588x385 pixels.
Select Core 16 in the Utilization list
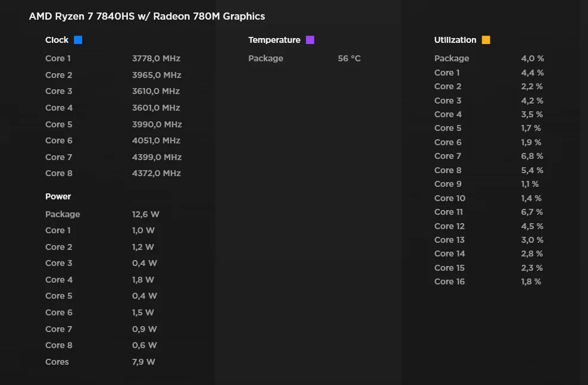coord(449,281)
